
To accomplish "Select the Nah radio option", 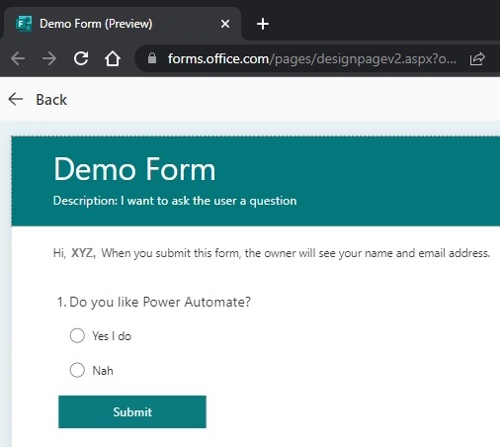I will [x=77, y=370].
